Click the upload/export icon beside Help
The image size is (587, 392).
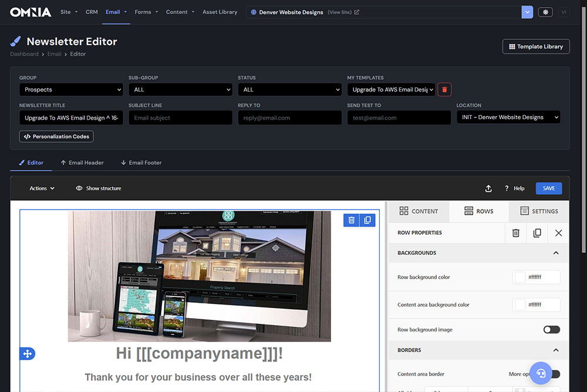[x=488, y=188]
